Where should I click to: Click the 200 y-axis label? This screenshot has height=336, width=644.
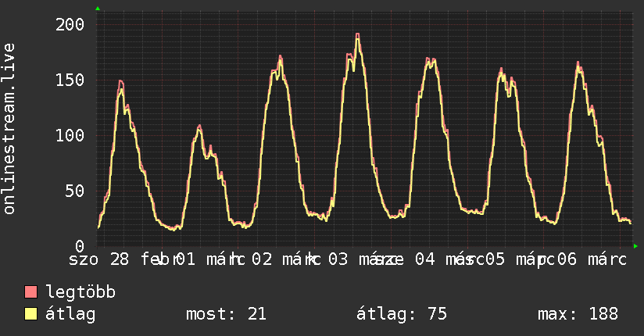tap(70, 25)
